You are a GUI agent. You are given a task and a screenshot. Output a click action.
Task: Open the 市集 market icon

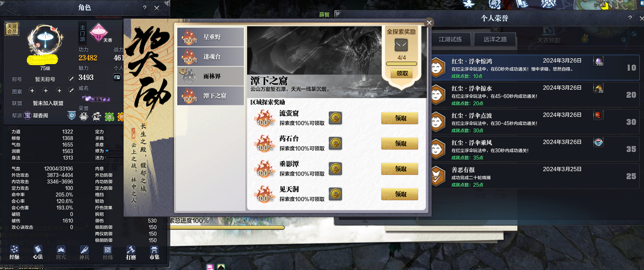(154, 252)
